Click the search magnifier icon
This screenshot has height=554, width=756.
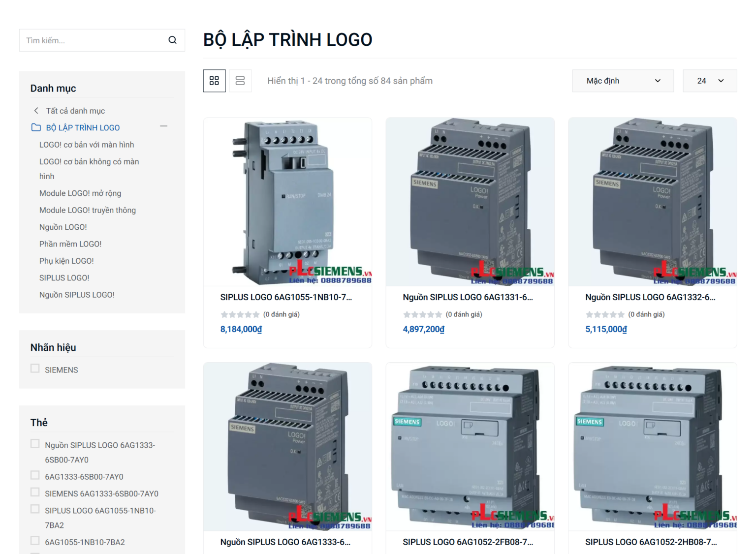click(172, 40)
